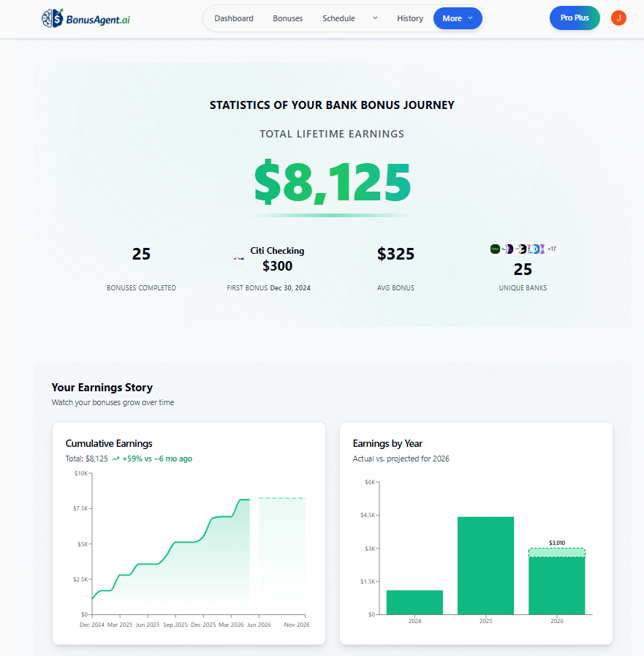
Task: Click the solid 2026 actual earnings bar
Action: pyautogui.click(x=556, y=586)
